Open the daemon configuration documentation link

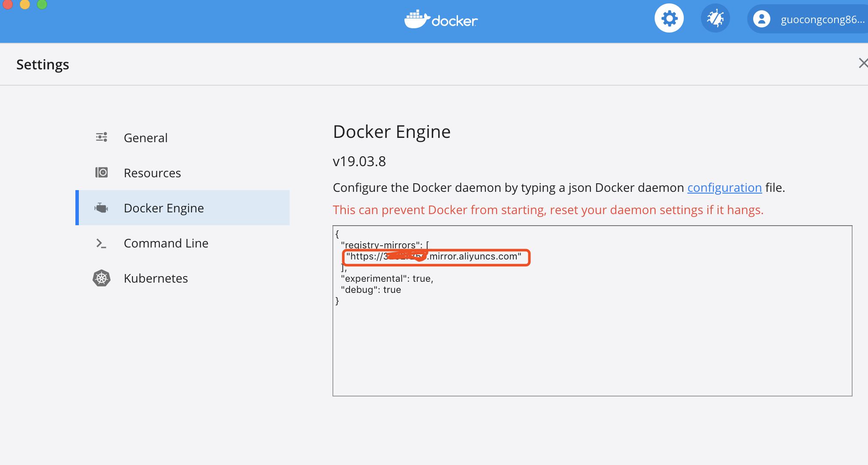(x=724, y=188)
